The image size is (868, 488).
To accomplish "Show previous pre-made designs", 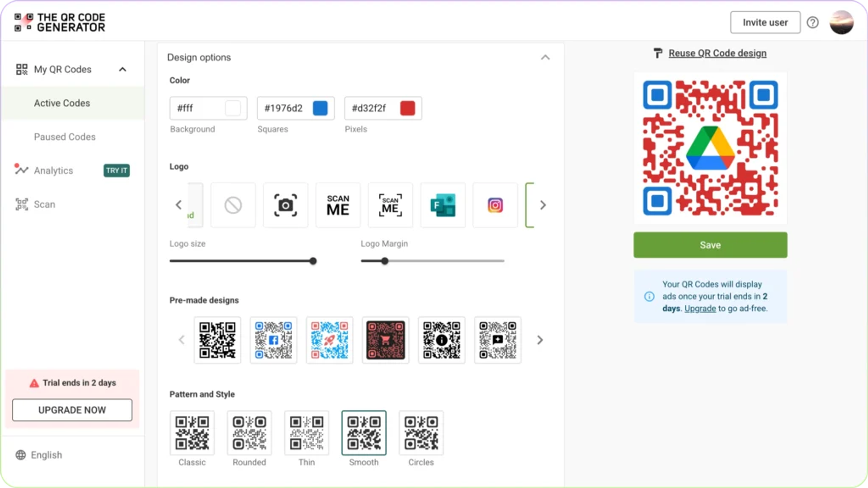I will click(x=182, y=340).
